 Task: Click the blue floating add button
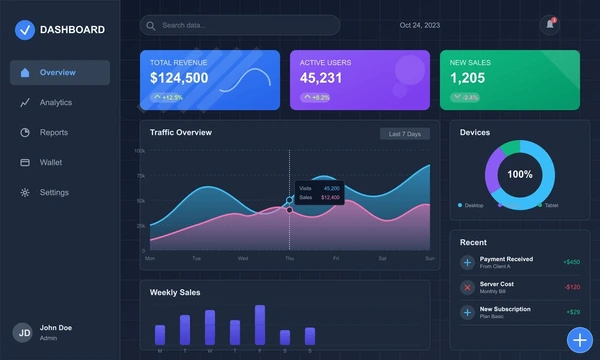[580, 340]
